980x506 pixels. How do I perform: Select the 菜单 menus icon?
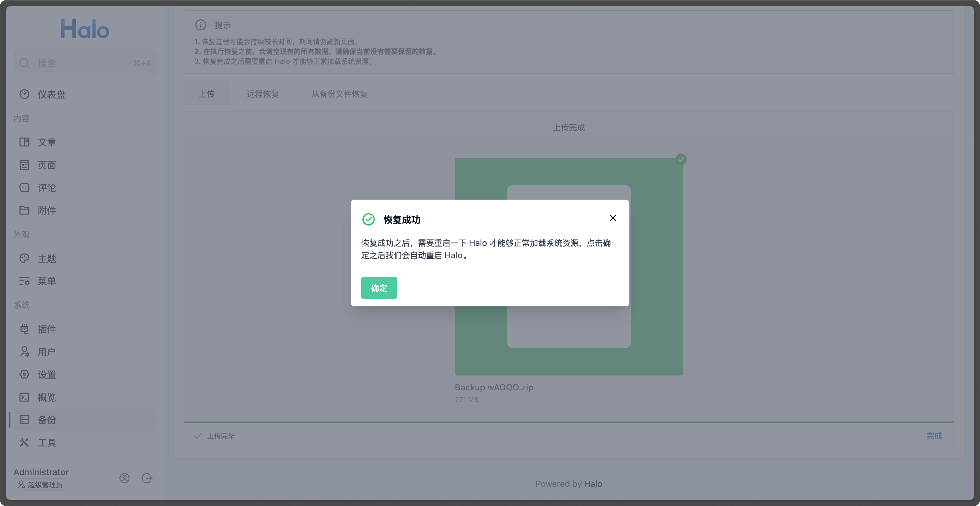[24, 281]
